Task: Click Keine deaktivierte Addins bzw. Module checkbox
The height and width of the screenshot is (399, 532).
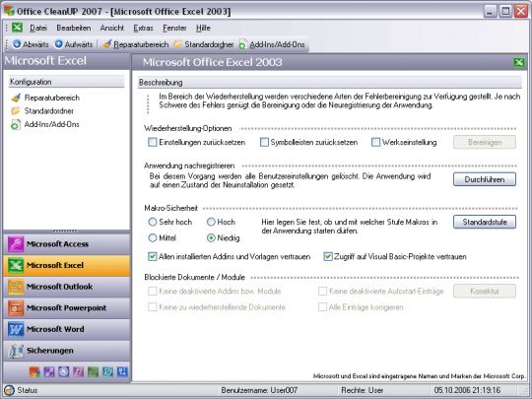Action: tap(153, 291)
